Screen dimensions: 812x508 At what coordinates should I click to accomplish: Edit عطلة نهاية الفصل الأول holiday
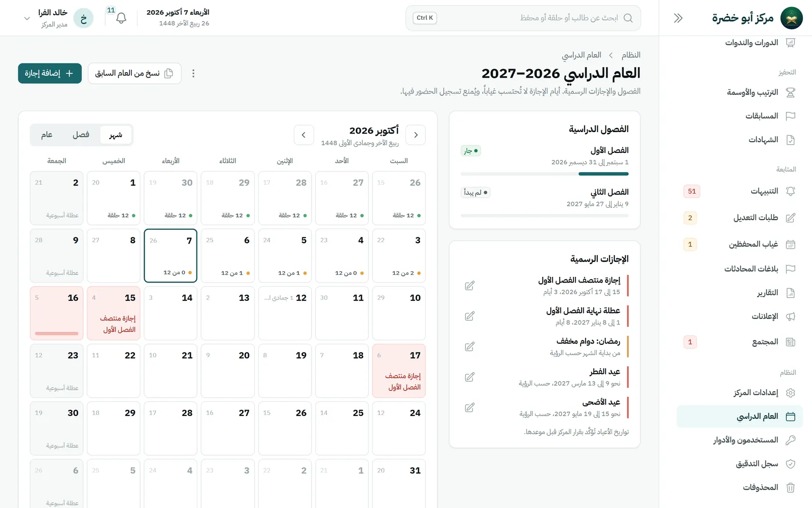click(x=470, y=316)
